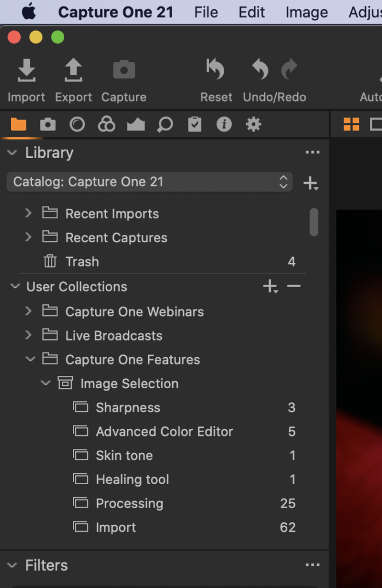Reset adjustments with the Reset icon
The height and width of the screenshot is (588, 382).
click(x=216, y=69)
